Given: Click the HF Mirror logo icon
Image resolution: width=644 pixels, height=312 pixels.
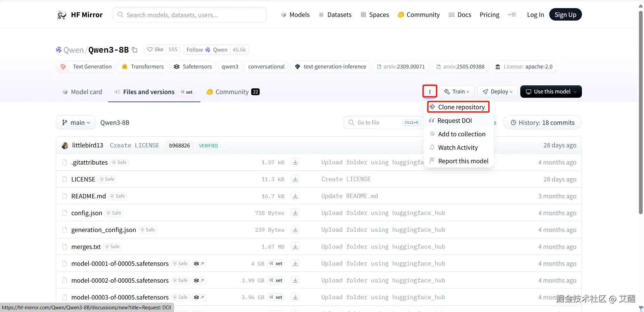Looking at the screenshot, I should 62,15.
